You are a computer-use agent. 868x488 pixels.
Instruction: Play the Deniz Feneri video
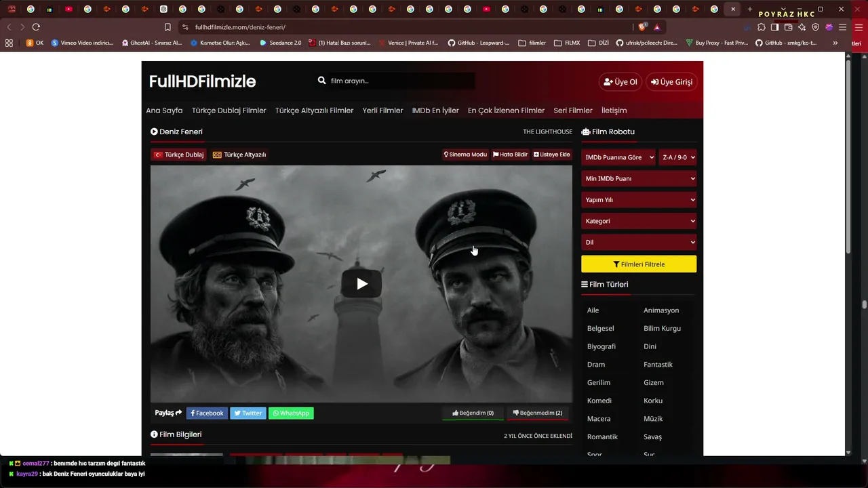click(362, 284)
